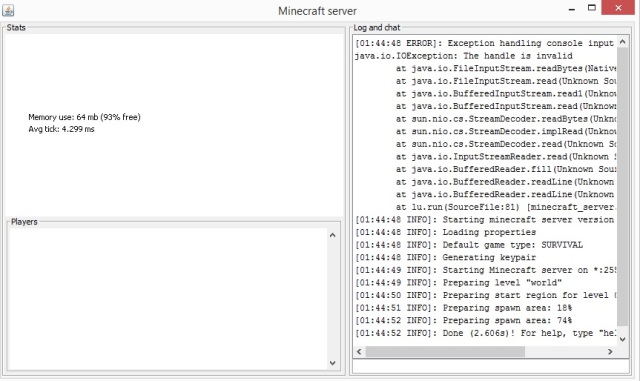Click the 'FileInputStream.readBytes' stack trace line

tap(506, 69)
